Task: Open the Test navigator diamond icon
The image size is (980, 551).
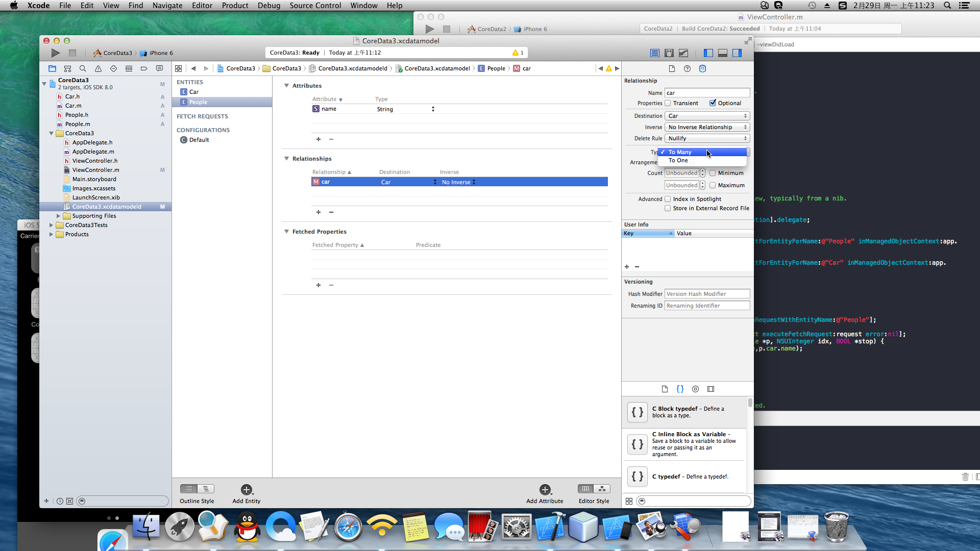Action: [x=113, y=68]
